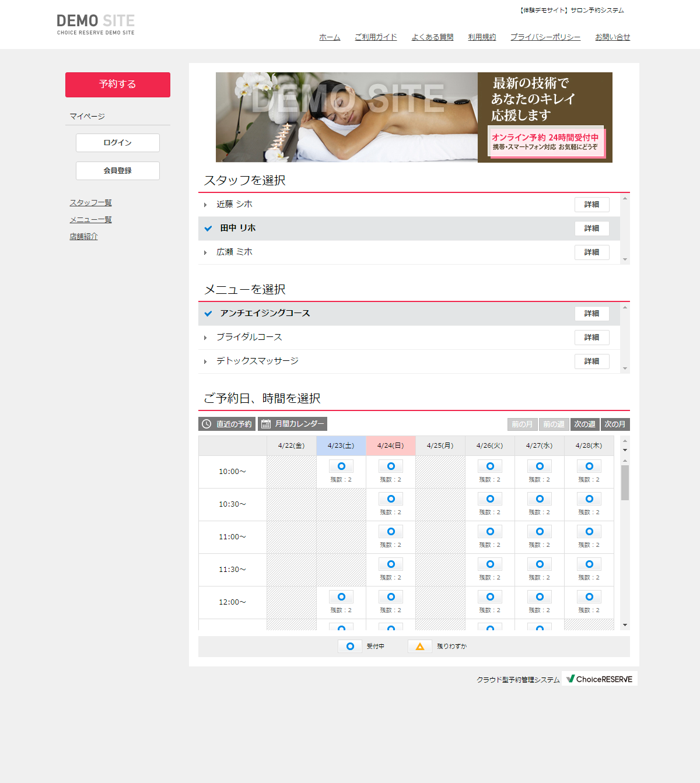Open the プライバシーポリシー nav link
Image resolution: width=700 pixels, height=783 pixels.
(x=545, y=37)
